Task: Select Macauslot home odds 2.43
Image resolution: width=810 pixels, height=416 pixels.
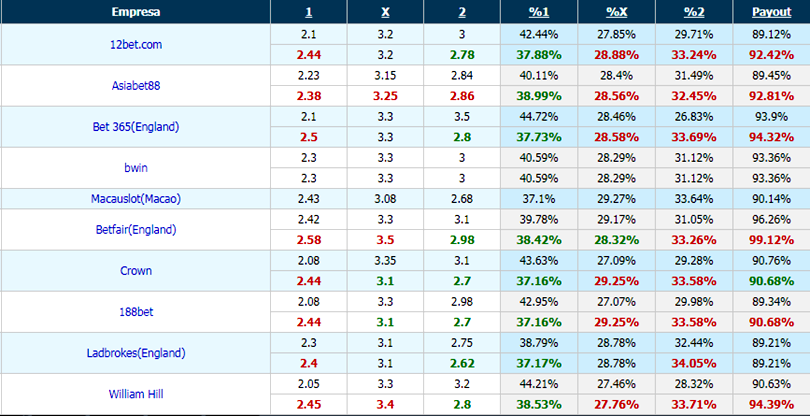Action: click(308, 199)
